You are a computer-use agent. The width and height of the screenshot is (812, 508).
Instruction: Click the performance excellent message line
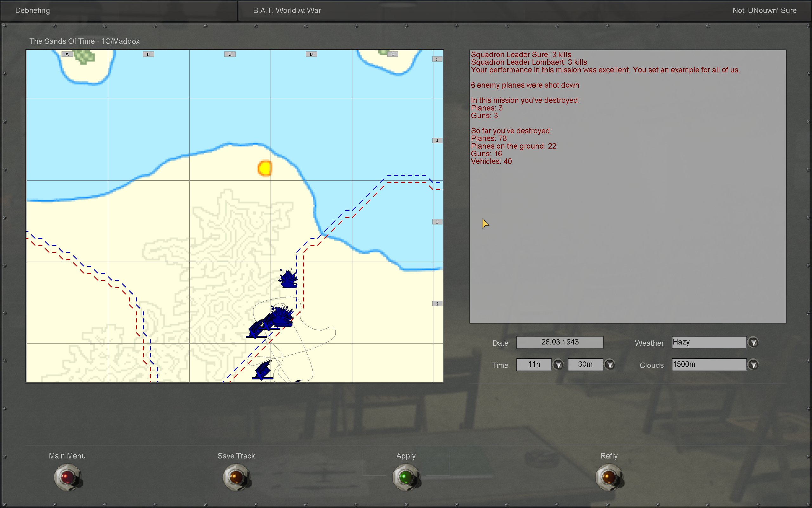(605, 70)
